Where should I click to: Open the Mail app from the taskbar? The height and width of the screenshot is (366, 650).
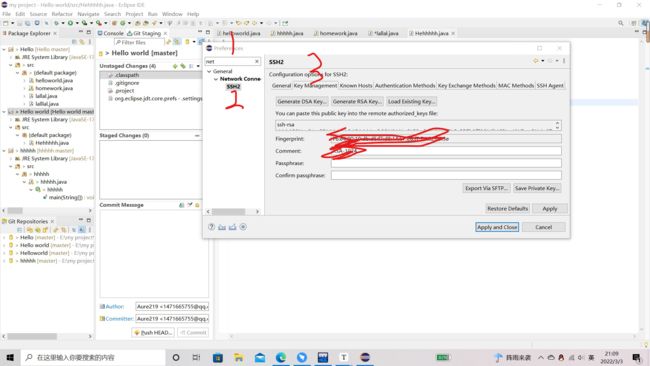coord(260,357)
